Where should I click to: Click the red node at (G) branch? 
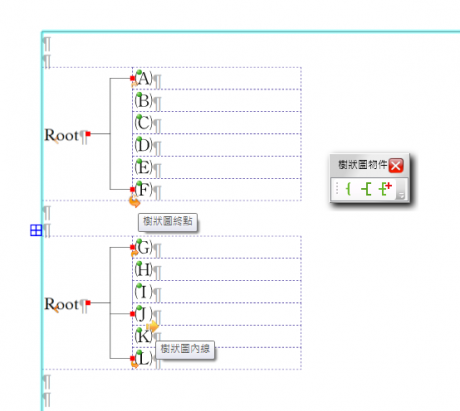tap(133, 247)
